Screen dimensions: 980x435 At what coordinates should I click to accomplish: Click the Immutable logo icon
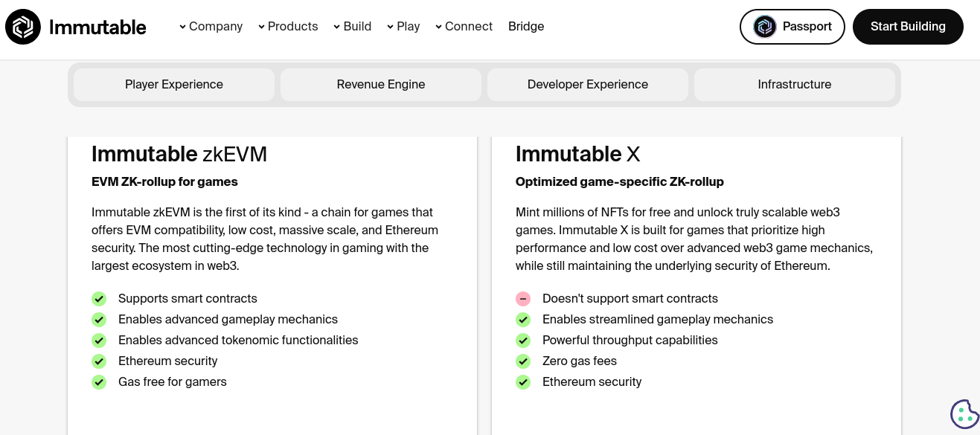coord(23,27)
